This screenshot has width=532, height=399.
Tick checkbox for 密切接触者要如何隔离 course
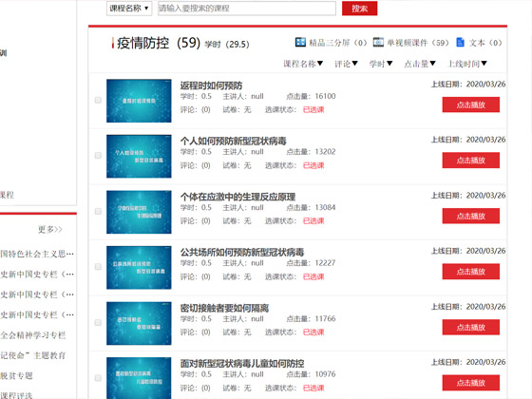(98, 322)
